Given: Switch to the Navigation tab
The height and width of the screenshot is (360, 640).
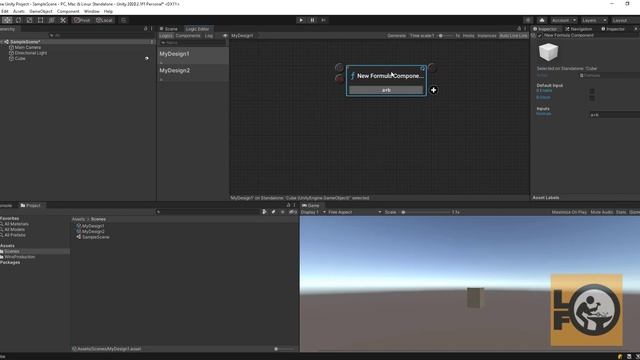Looking at the screenshot, I should click(x=578, y=29).
